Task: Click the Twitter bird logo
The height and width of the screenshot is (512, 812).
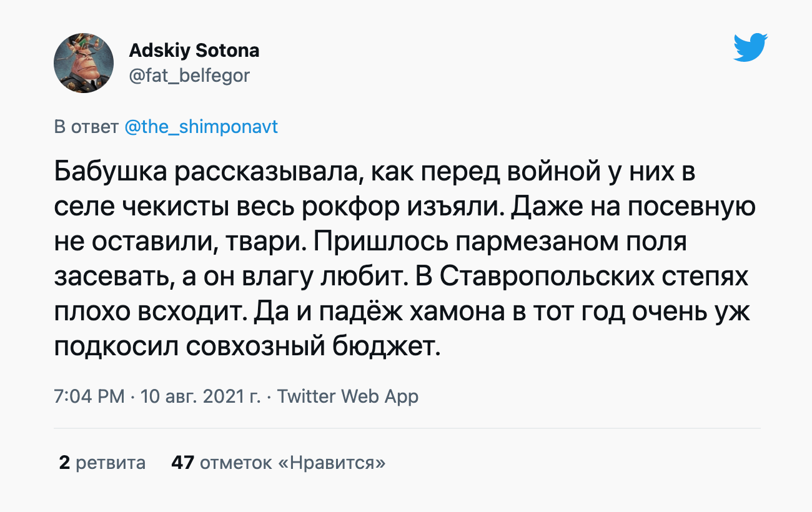Action: [x=750, y=48]
